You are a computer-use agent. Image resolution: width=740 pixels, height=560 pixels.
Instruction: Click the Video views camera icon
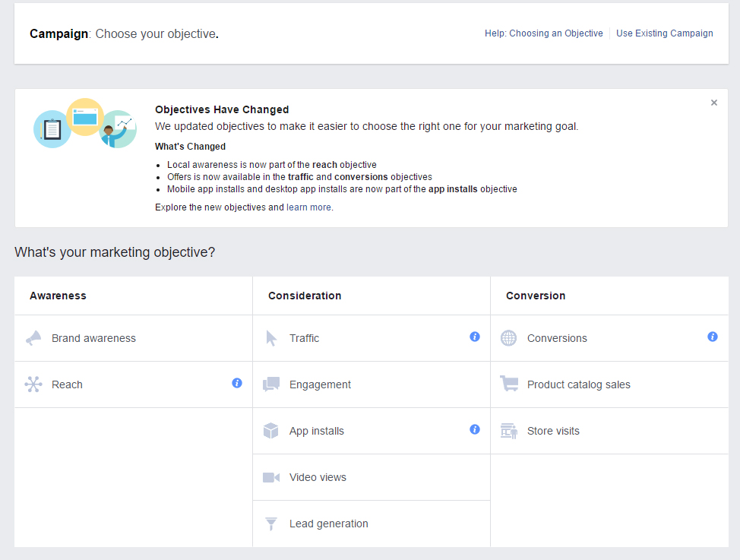tap(271, 477)
